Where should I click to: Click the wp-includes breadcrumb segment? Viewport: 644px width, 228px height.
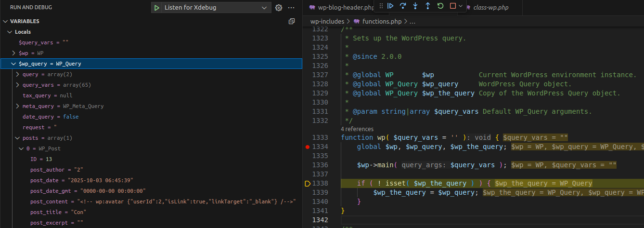point(327,21)
